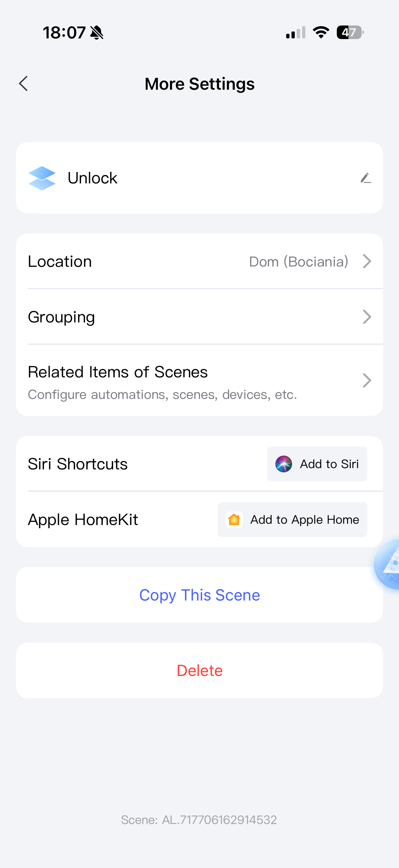The height and width of the screenshot is (868, 399).
Task: Expand the Grouping chevron
Action: pos(367,317)
